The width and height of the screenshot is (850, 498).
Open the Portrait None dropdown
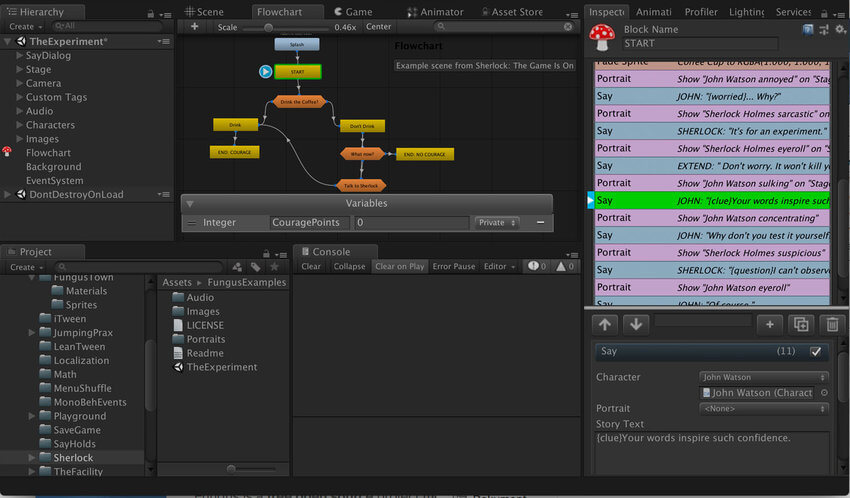763,409
